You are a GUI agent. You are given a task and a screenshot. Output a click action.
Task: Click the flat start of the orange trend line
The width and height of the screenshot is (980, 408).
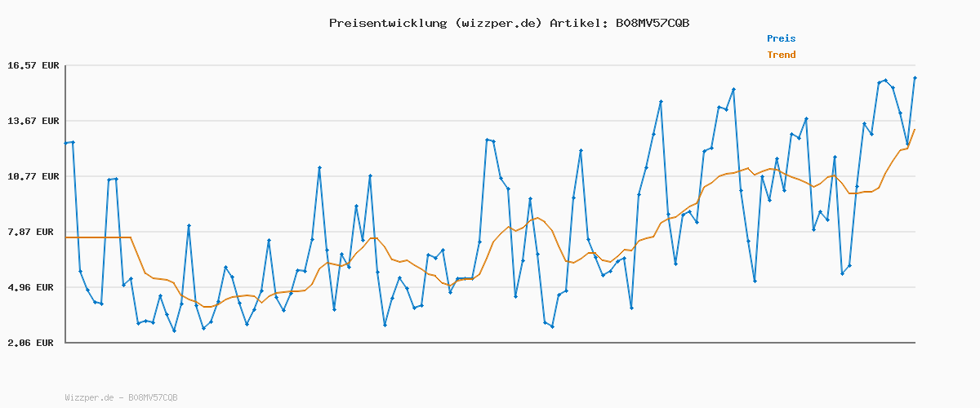pyautogui.click(x=98, y=237)
